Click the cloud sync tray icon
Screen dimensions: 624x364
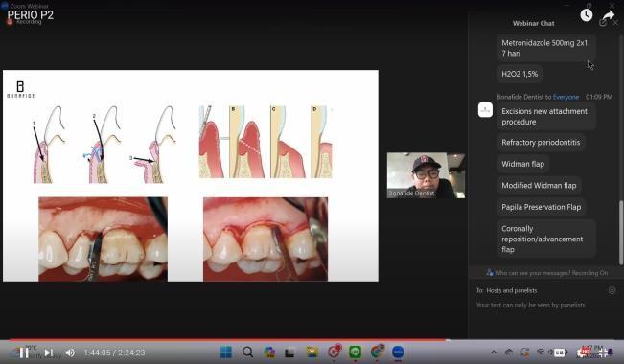pyautogui.click(x=509, y=353)
